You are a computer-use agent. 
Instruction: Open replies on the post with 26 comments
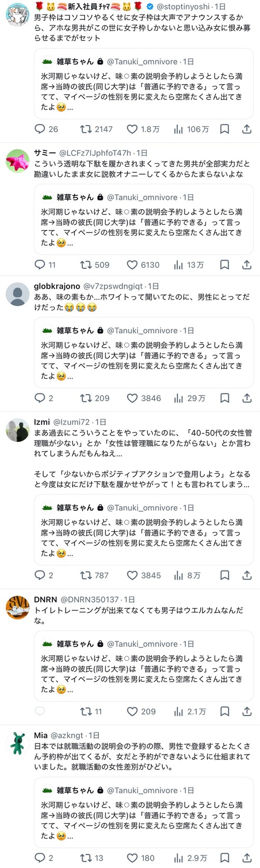46,129
